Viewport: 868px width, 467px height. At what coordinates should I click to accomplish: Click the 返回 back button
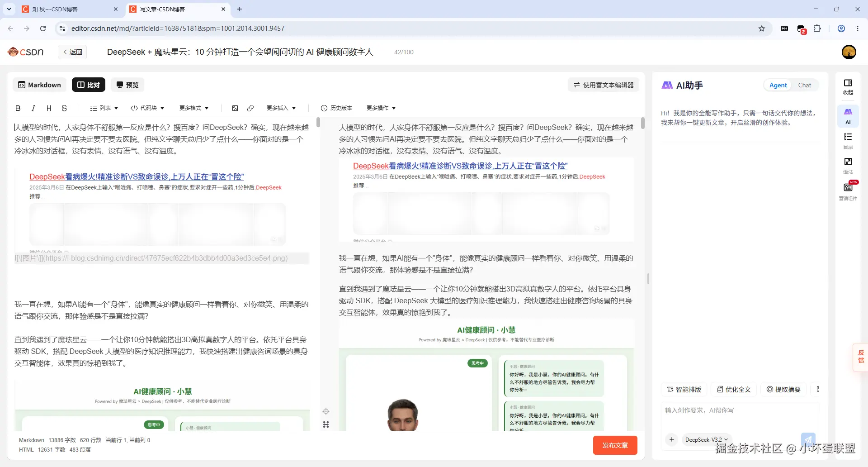coord(72,52)
